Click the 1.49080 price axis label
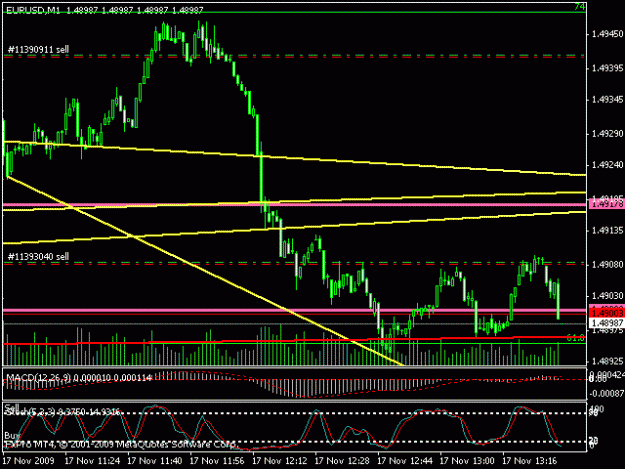The height and width of the screenshot is (469, 625). (607, 265)
